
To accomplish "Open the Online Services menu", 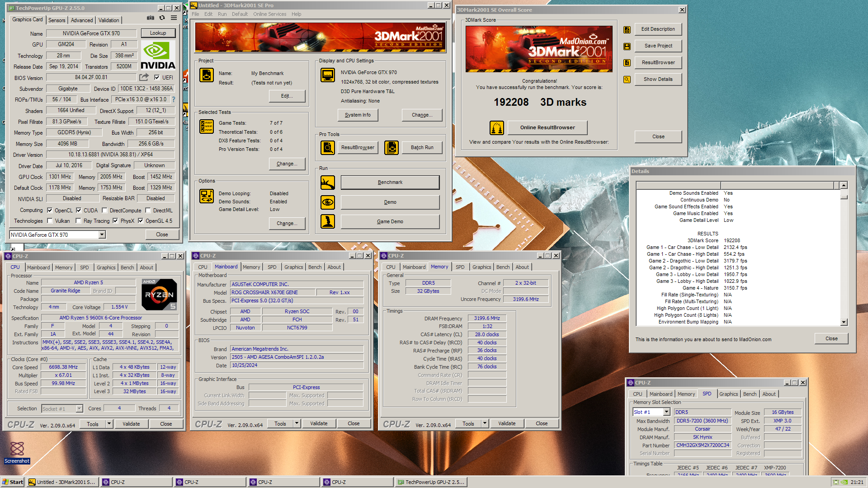I will (269, 14).
